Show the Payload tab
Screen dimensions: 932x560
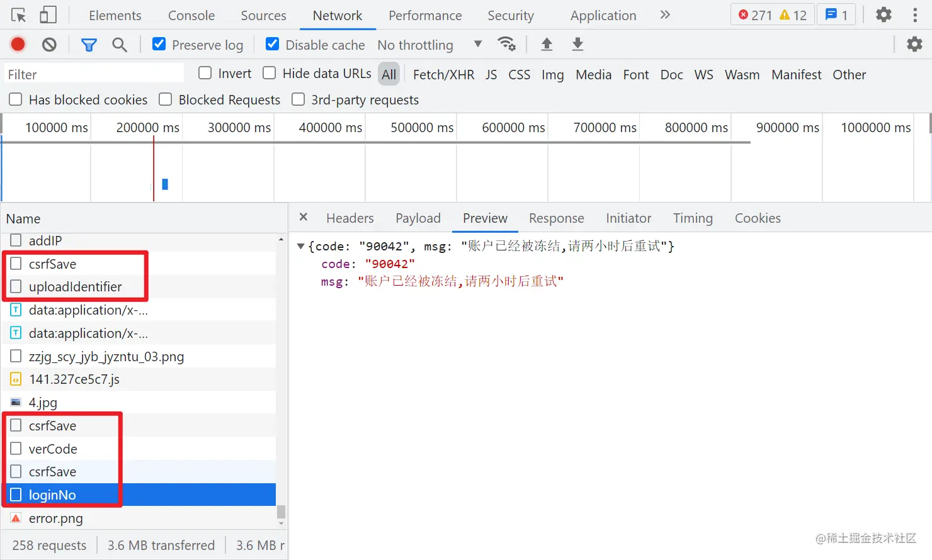[418, 218]
